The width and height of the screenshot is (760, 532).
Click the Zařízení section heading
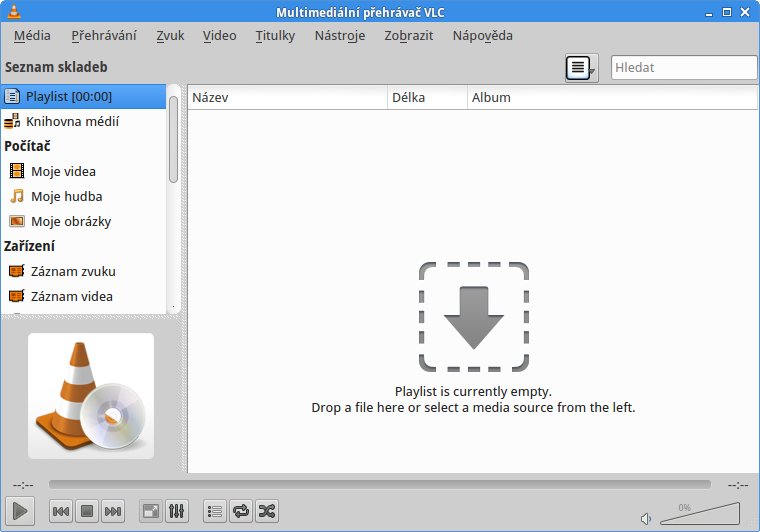coord(29,246)
